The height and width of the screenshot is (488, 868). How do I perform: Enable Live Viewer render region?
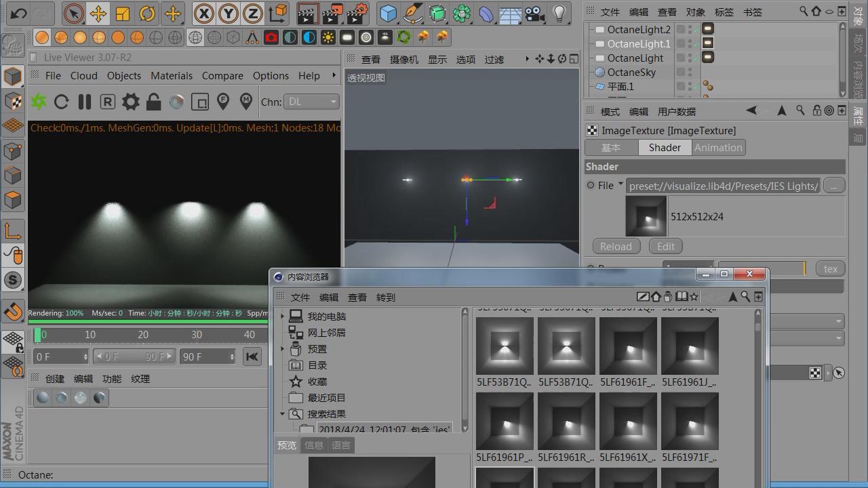point(200,102)
